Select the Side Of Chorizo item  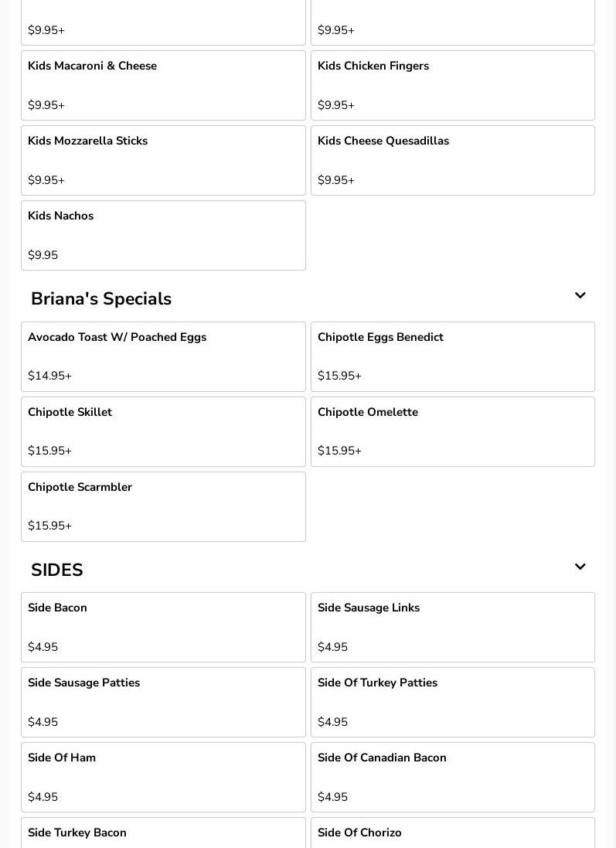click(452, 835)
